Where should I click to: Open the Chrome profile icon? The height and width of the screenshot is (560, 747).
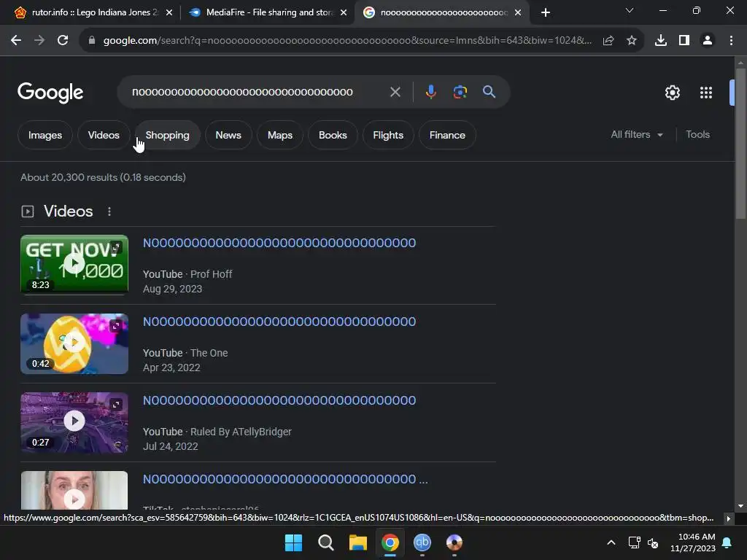coord(708,41)
